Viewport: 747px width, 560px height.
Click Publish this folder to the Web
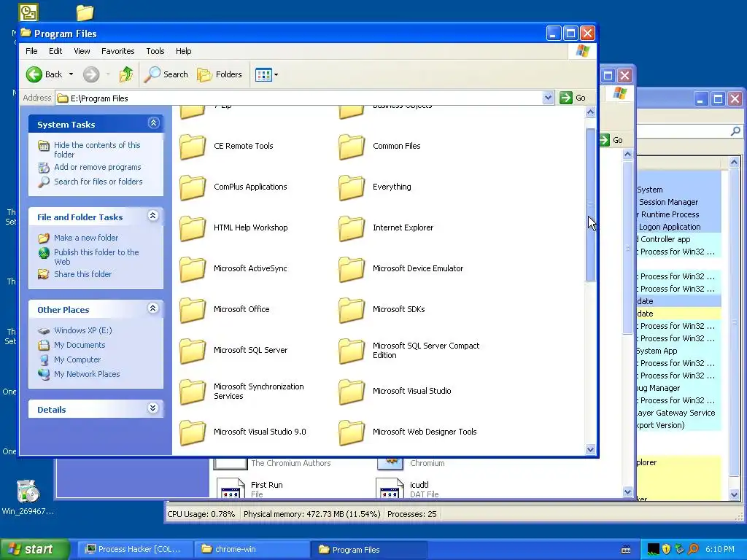[x=96, y=257]
